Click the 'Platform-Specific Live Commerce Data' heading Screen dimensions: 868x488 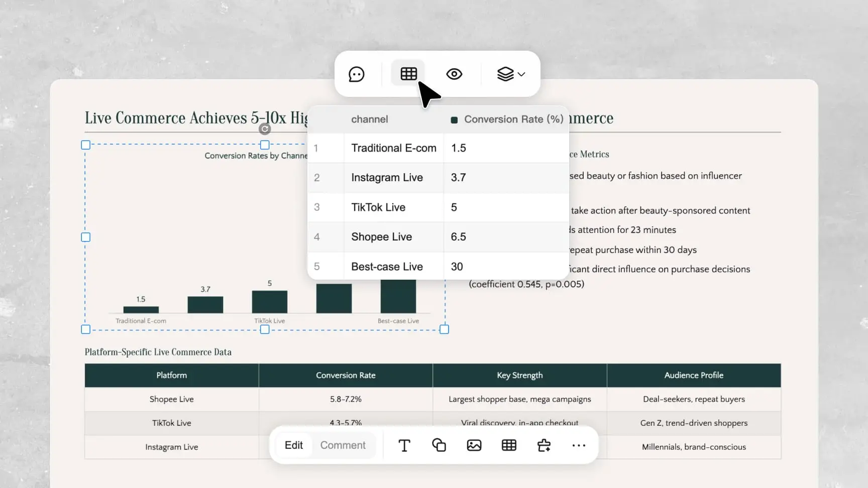tap(158, 352)
